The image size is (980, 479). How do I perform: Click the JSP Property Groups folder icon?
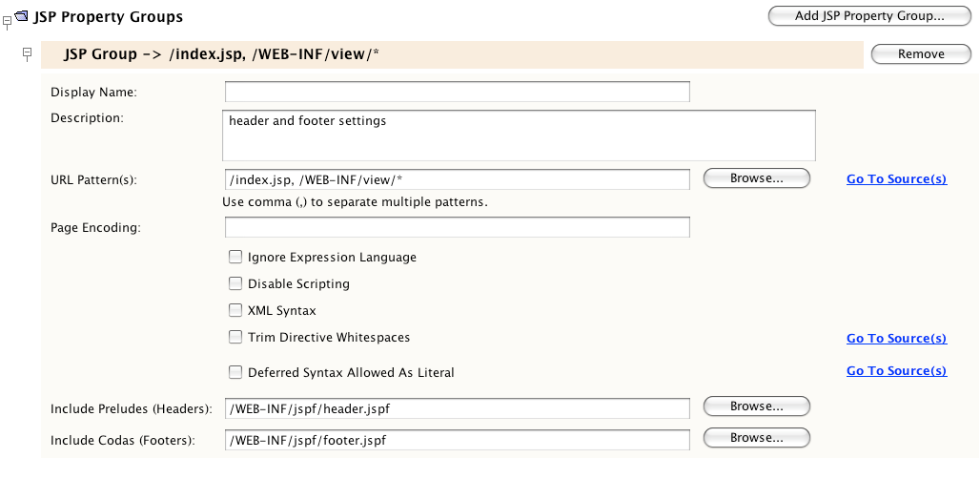pos(21,16)
